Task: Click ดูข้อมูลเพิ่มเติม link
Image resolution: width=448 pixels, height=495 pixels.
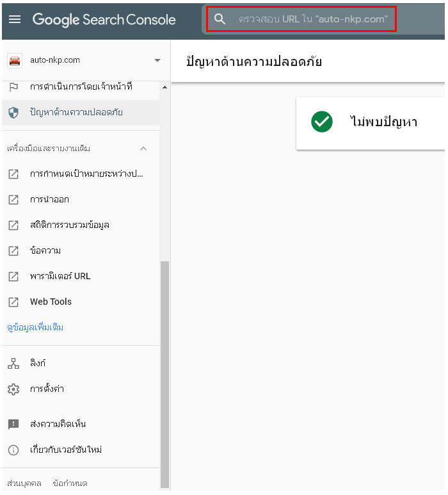Action: [x=35, y=327]
